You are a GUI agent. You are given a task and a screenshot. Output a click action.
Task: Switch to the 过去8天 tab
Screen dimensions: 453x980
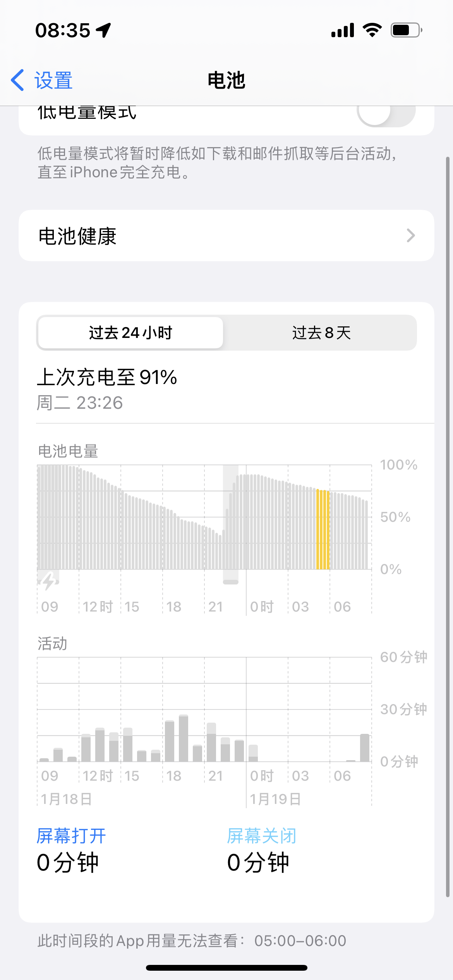pyautogui.click(x=321, y=333)
